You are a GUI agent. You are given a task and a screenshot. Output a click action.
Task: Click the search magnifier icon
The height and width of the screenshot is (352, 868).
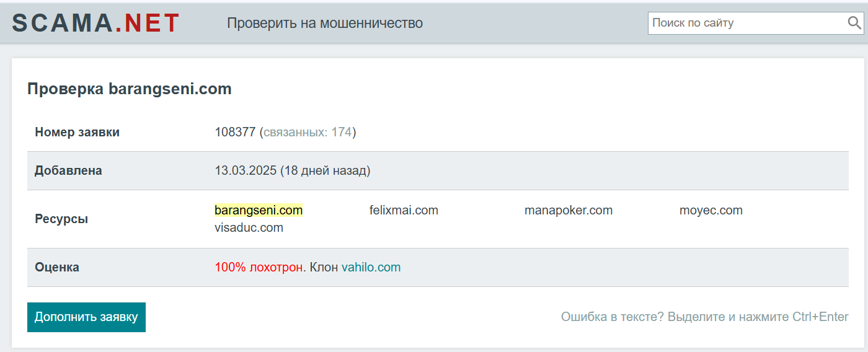(854, 23)
